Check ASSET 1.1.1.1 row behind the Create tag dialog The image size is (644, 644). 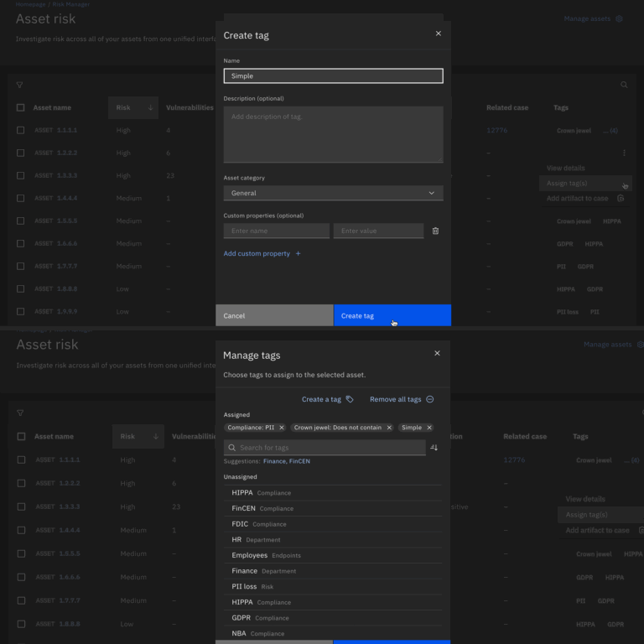(20, 130)
